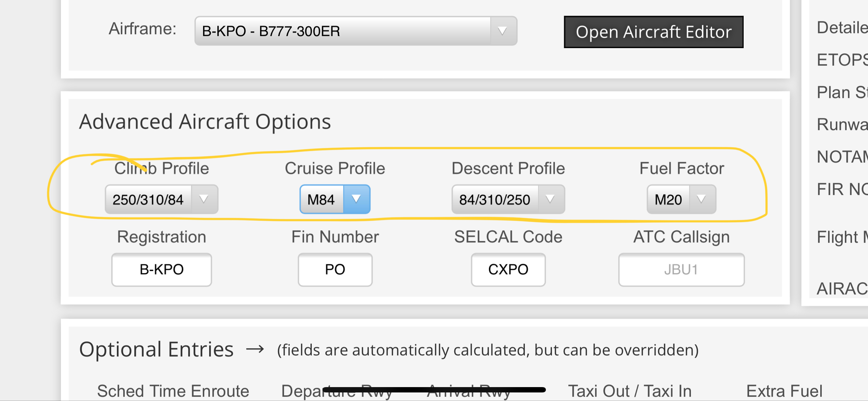
Task: Click the Registration B-KPO field
Action: coord(161,269)
